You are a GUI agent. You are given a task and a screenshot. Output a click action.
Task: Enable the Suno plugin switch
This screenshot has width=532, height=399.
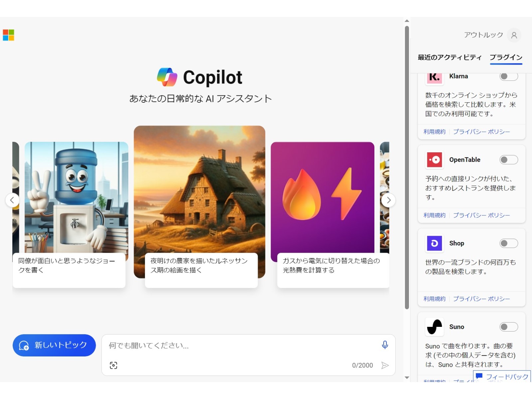[x=508, y=327]
